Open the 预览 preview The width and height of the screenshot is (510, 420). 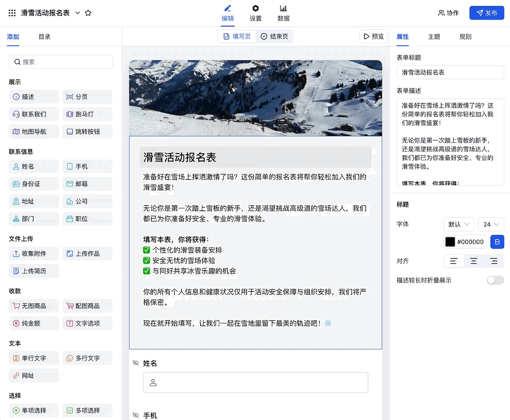click(373, 36)
